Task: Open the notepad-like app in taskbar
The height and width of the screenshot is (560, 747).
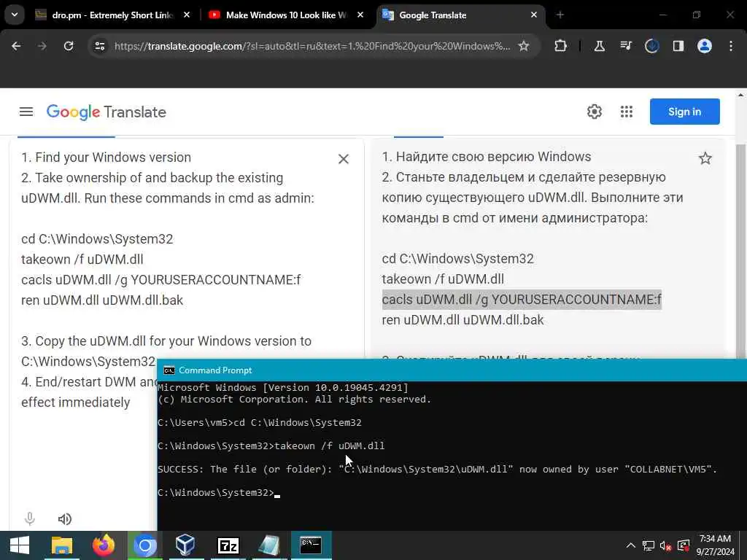Action: tap(269, 545)
